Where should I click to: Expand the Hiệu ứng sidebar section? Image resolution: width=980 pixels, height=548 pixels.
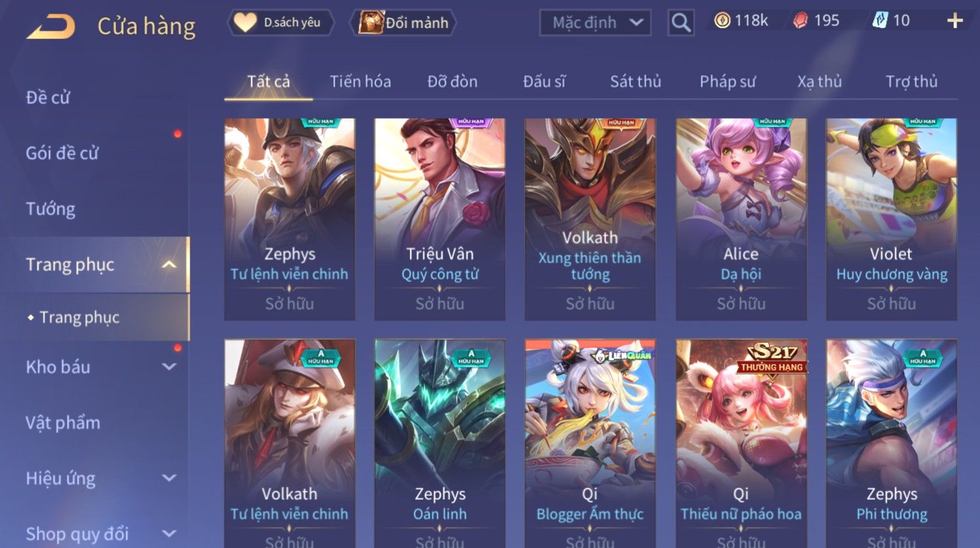pyautogui.click(x=169, y=479)
